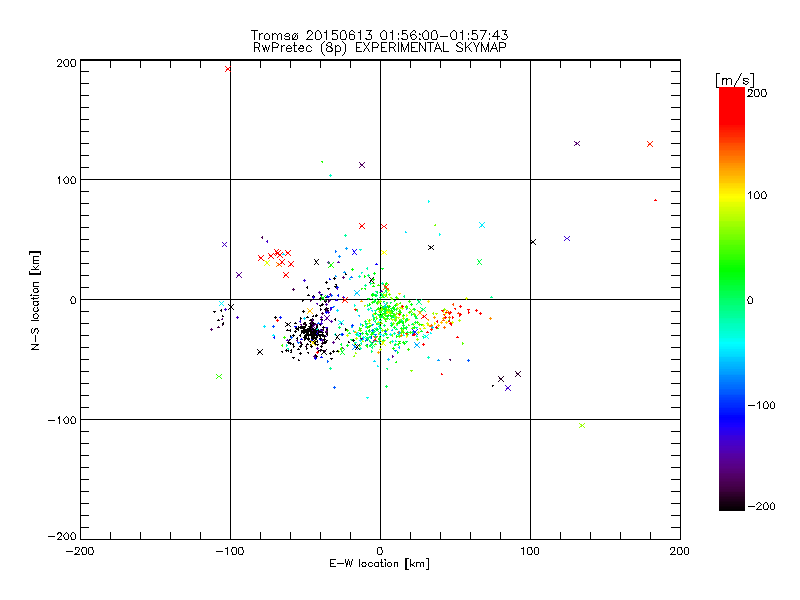Select red X marker near N-S 195, E-W -100
Viewport: 800px width, 600px height.
click(228, 69)
